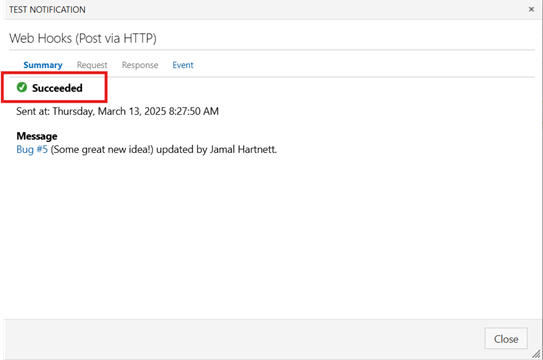Click the Web Hooks (Post via HTTP) heading
This screenshot has width=543, height=360.
83,38
